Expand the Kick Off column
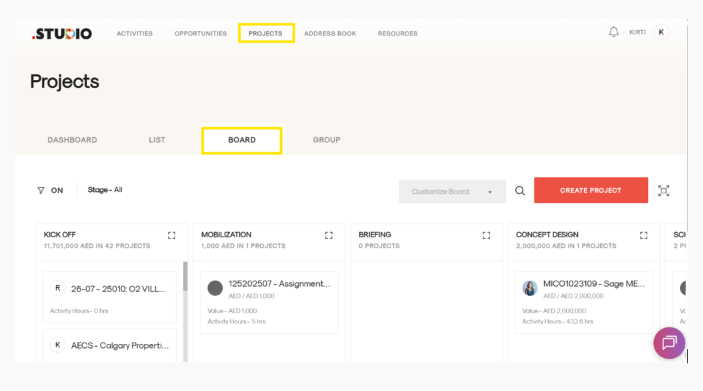 click(171, 235)
